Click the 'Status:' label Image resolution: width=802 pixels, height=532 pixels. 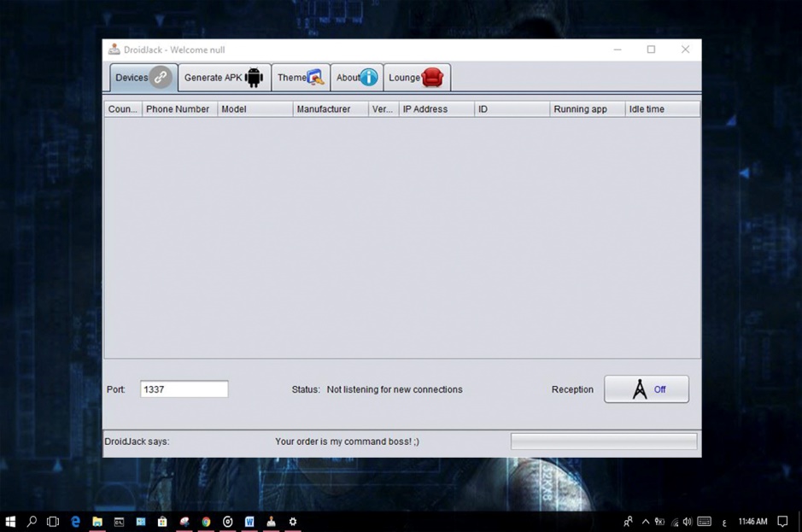(306, 389)
